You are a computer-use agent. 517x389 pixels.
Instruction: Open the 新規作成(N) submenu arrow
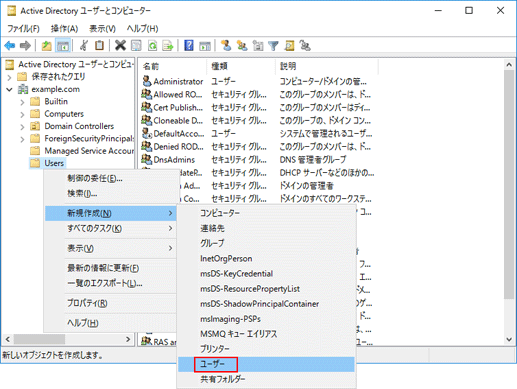click(170, 213)
